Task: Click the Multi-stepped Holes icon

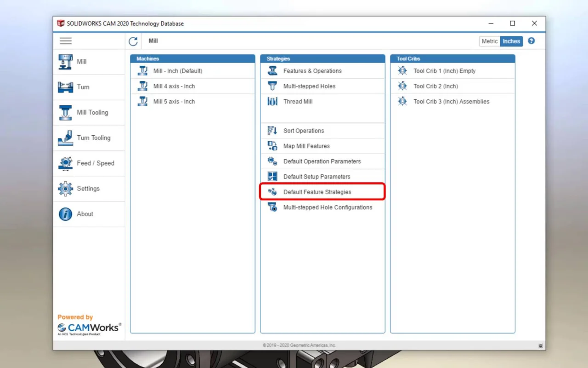Action: [x=273, y=86]
